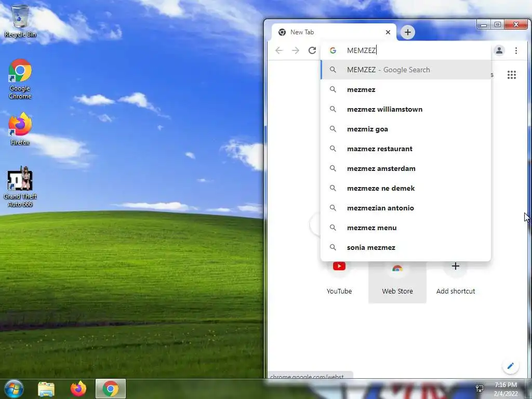Open a new tab with plus button
Viewport: 532px width, 399px height.
coord(408,32)
